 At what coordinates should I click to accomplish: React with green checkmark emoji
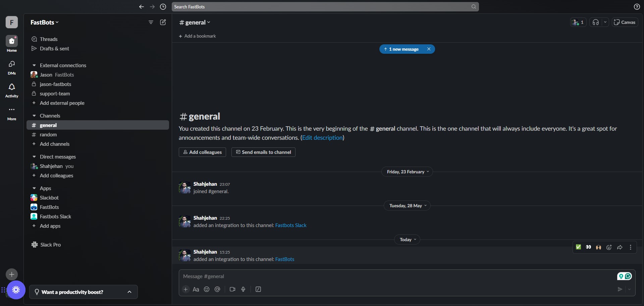pos(578,247)
